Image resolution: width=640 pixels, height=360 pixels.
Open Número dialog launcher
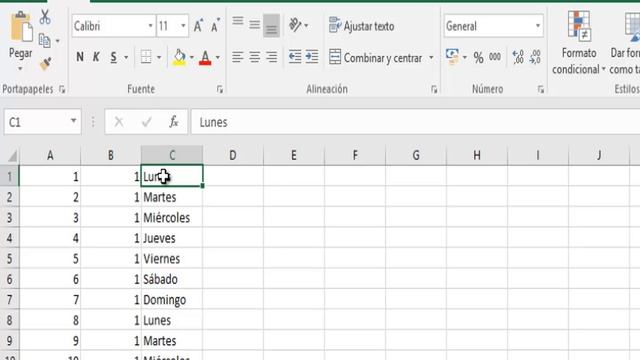[540, 89]
